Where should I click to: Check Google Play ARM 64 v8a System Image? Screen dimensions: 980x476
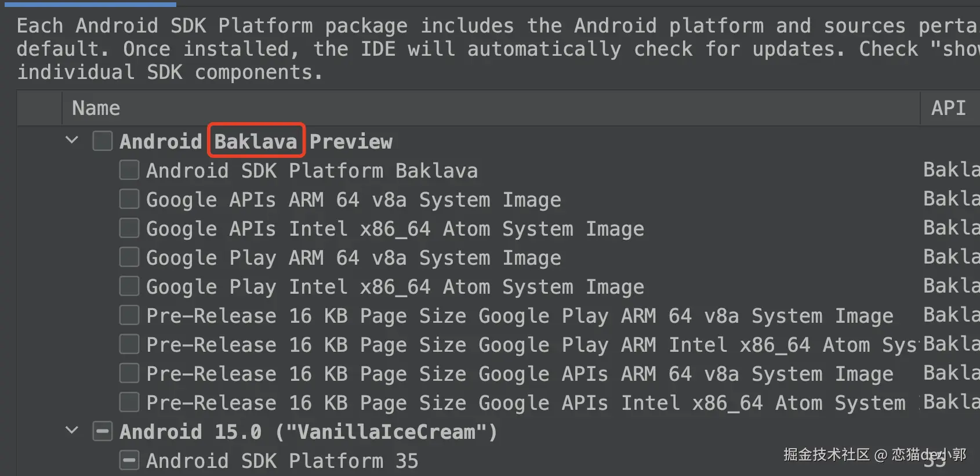(x=129, y=257)
